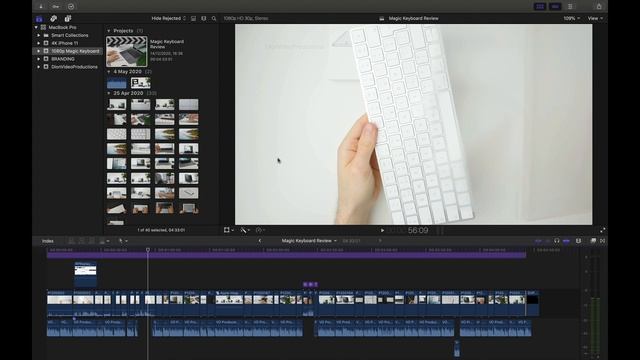
Task: Open Magic Keyboard Review timeline title dropdown
Action: 309,241
